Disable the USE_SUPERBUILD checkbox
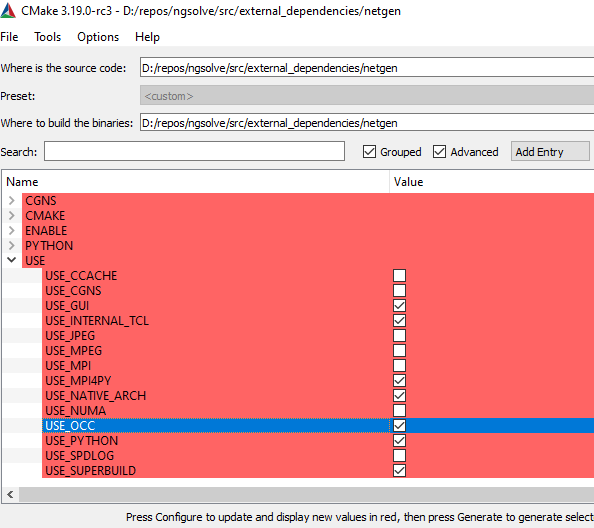This screenshot has width=594, height=528. click(x=399, y=470)
